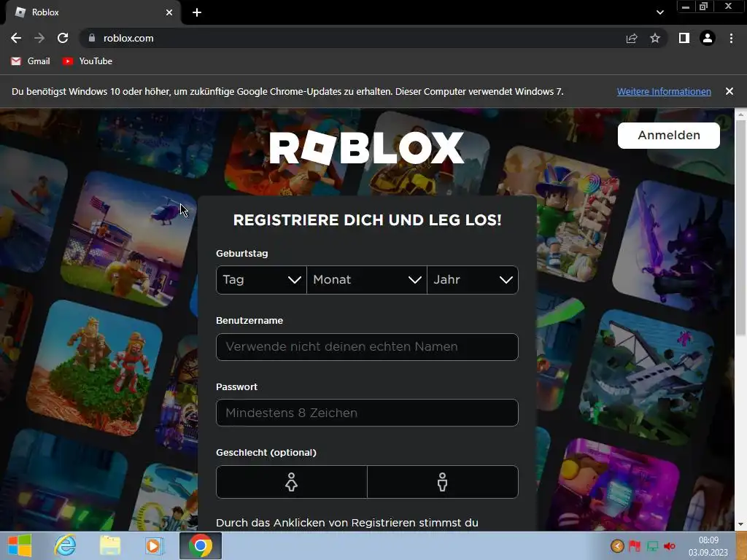
Task: Open the Tag birthday dropdown
Action: (261, 280)
